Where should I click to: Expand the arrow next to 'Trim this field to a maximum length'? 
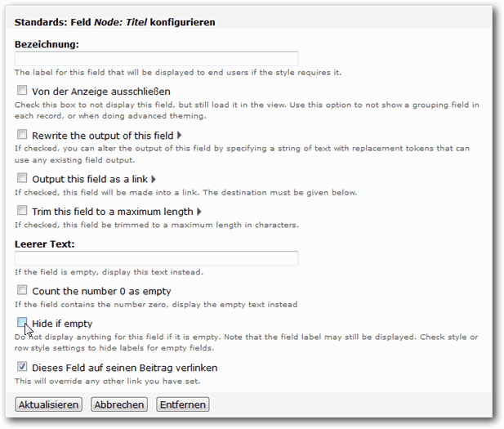pos(200,212)
